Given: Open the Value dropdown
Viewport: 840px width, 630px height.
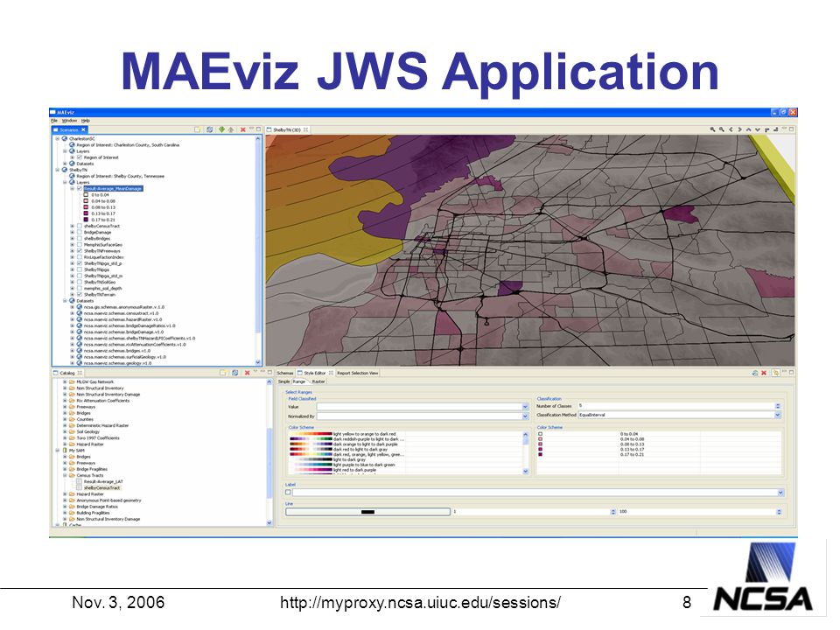Looking at the screenshot, I should pos(525,407).
